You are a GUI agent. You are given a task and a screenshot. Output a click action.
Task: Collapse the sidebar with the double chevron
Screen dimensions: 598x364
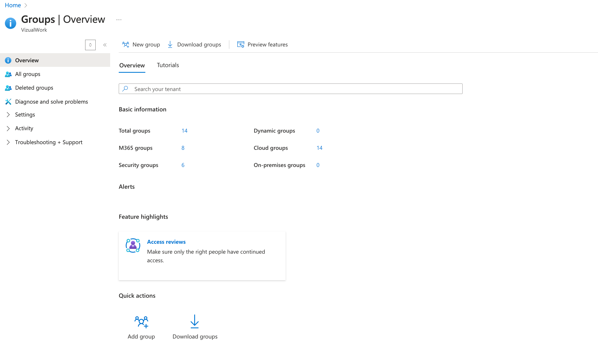105,45
